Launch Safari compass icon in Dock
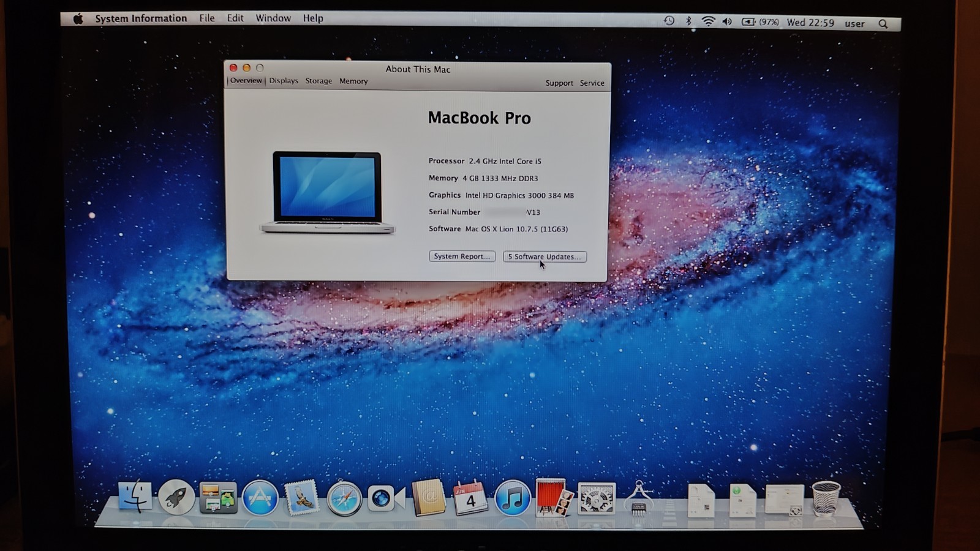The width and height of the screenshot is (980, 551). click(x=344, y=498)
